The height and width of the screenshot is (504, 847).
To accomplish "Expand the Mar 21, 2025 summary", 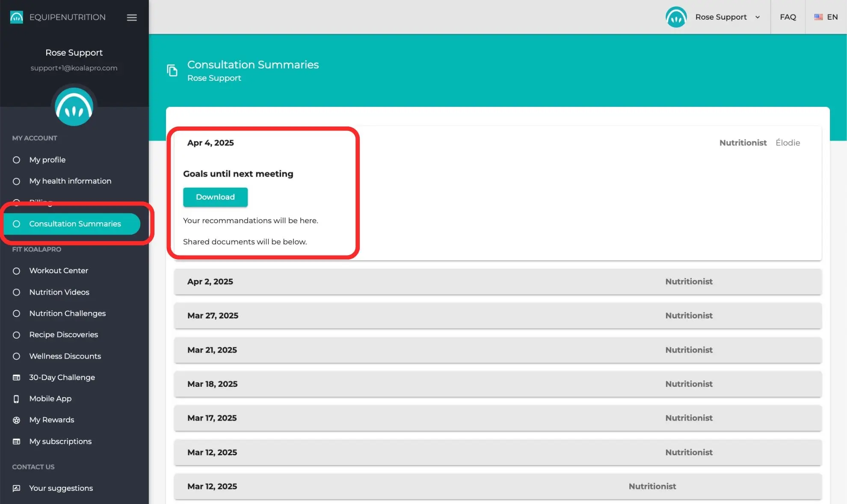I will 498,350.
